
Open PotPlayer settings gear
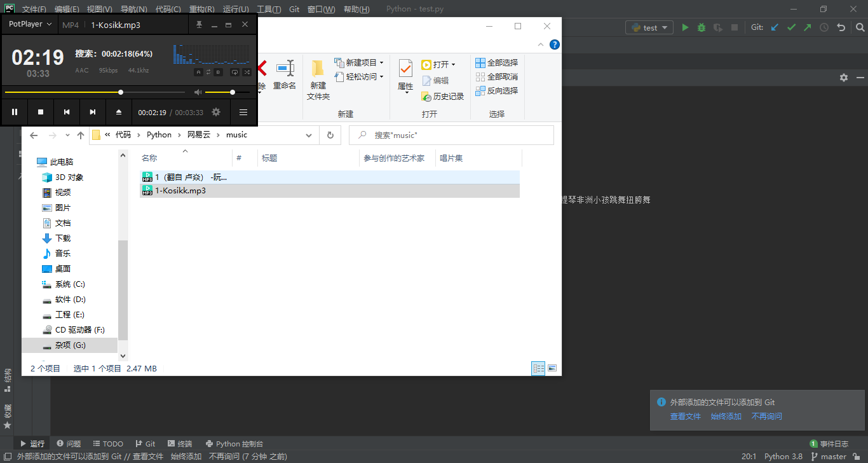[216, 112]
